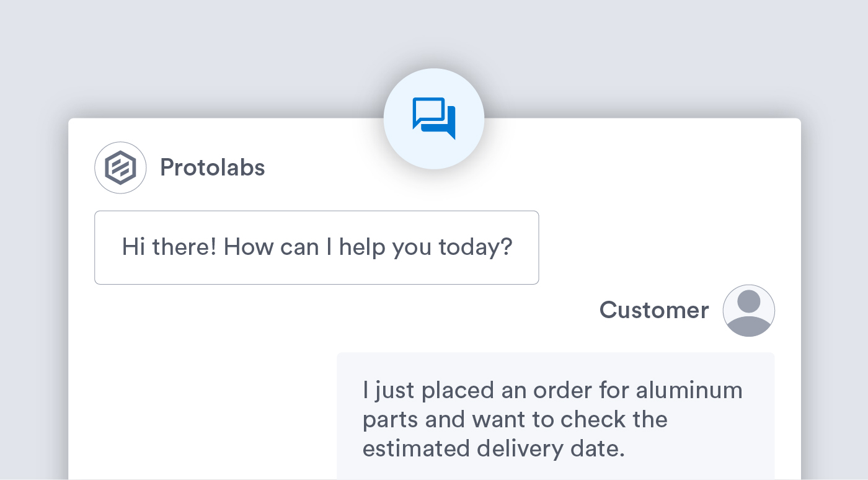Click the Protolabs hexagon logo avatar
Screen dimensions: 868x480
pos(120,167)
